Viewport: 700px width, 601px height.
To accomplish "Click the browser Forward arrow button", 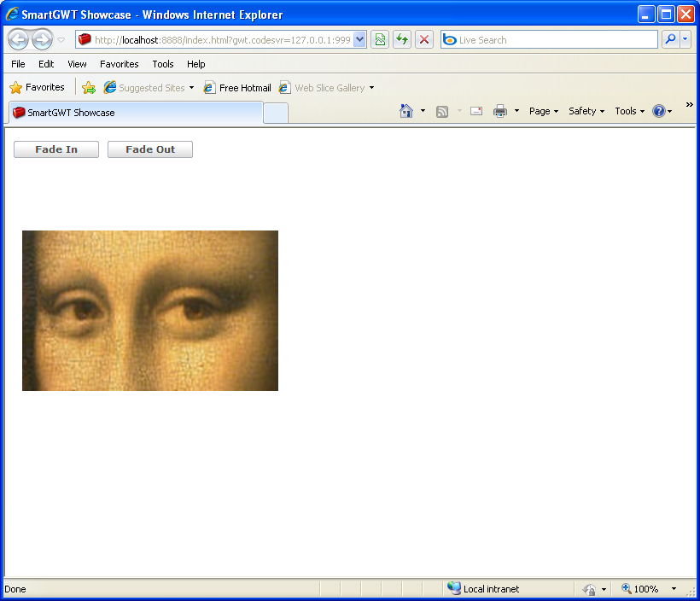I will [x=43, y=40].
